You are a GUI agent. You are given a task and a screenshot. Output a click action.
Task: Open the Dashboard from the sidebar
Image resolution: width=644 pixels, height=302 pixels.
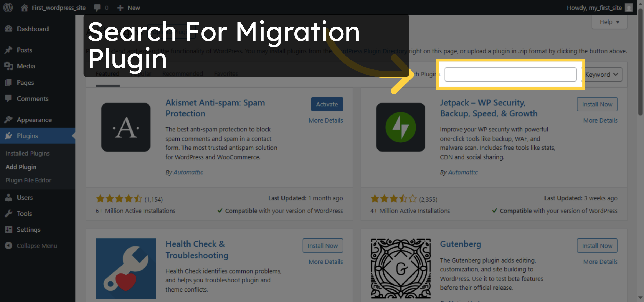point(32,29)
